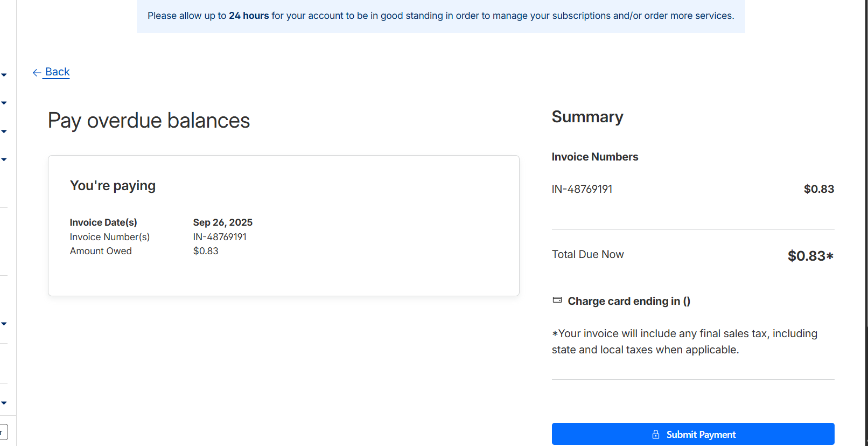
Task: Expand the topmost sidebar dropdown caret
Action: 4,75
